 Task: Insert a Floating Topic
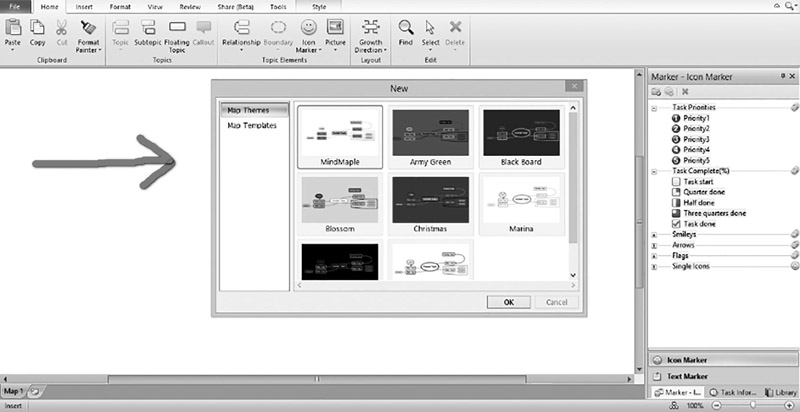(177, 29)
